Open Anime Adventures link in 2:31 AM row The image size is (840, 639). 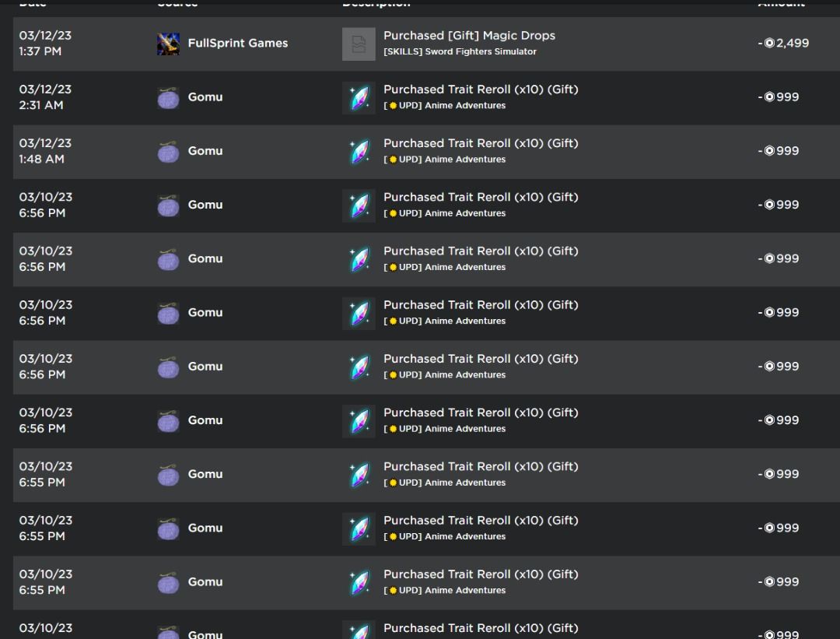(x=464, y=106)
